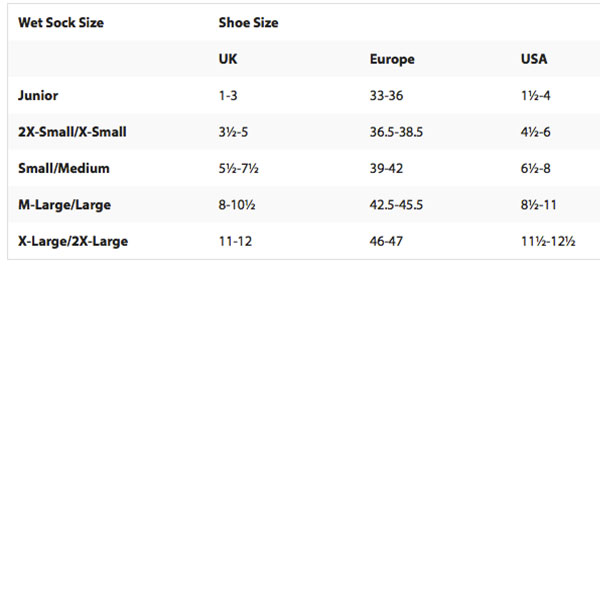Click the M-Large/Large row label
600x600 pixels.
64,205
